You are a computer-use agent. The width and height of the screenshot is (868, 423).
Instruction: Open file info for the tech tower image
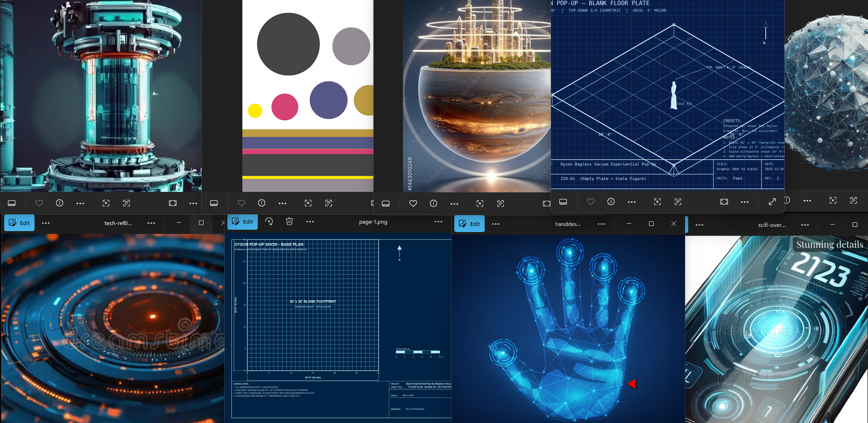click(x=60, y=203)
